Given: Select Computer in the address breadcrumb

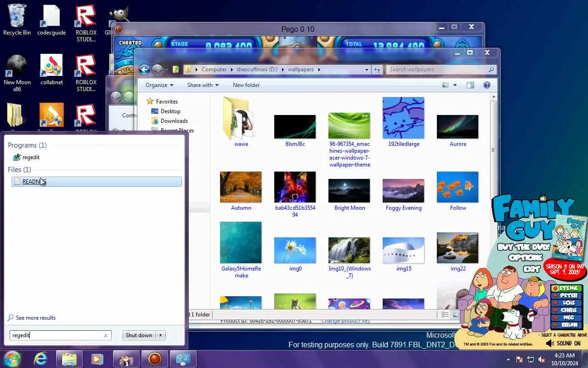Looking at the screenshot, I should click(214, 69).
